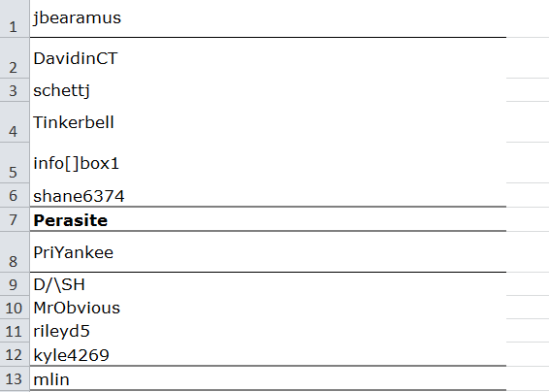This screenshot has width=549, height=392.
Task: Click the empty cell right of Perasite row
Action: [x=528, y=219]
